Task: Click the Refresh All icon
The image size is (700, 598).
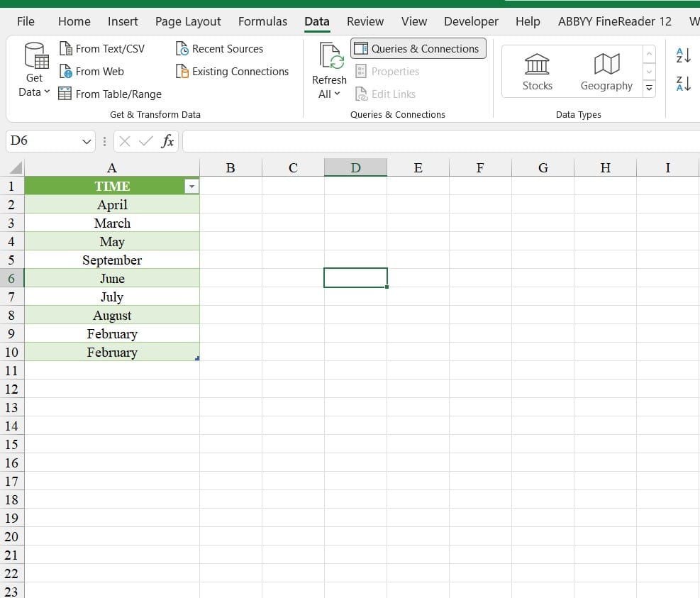Action: tap(329, 60)
